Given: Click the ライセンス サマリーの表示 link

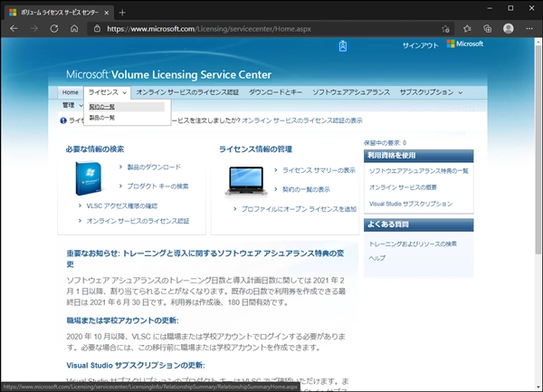Looking at the screenshot, I should (319, 170).
